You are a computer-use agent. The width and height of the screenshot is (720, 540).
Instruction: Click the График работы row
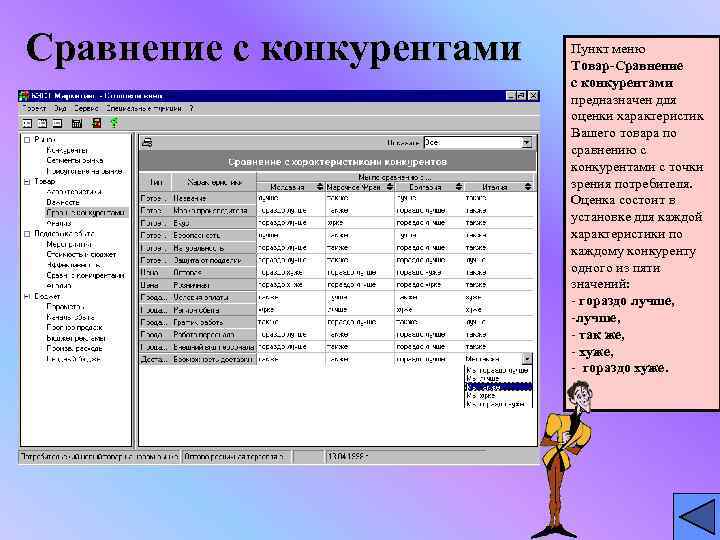point(214,322)
